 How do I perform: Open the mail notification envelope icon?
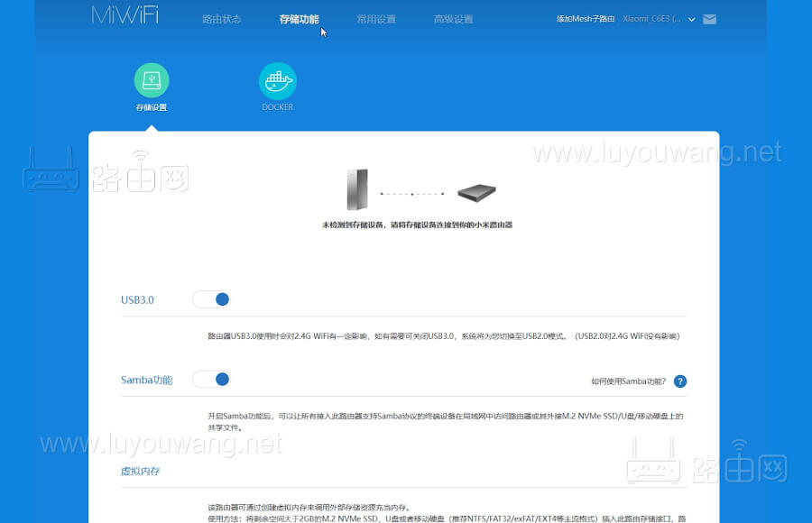[709, 18]
